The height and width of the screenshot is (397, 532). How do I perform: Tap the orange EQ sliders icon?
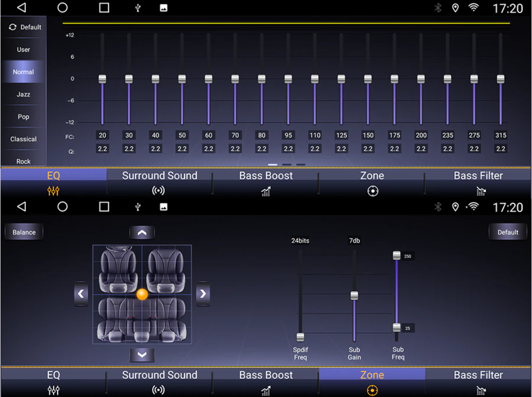53,191
